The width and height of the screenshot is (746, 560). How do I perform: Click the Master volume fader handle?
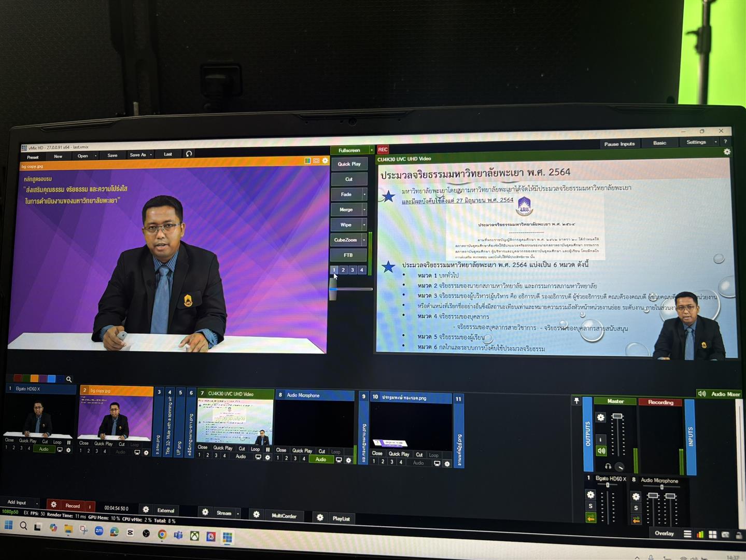(617, 416)
